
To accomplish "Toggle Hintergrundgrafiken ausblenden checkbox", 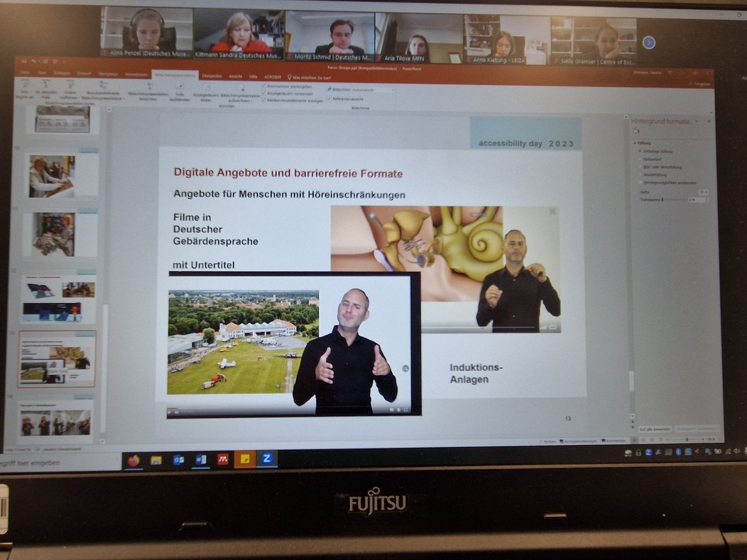I will click(x=640, y=182).
